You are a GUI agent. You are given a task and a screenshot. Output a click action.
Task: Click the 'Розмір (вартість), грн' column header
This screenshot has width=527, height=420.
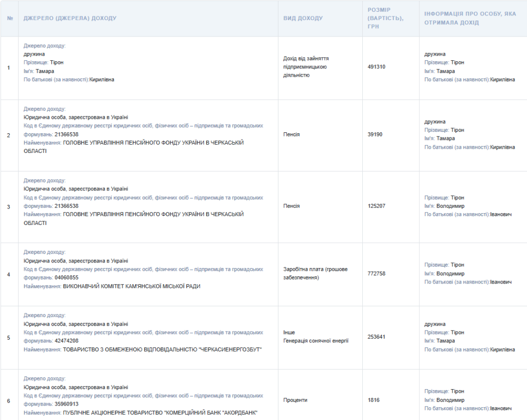pos(385,18)
